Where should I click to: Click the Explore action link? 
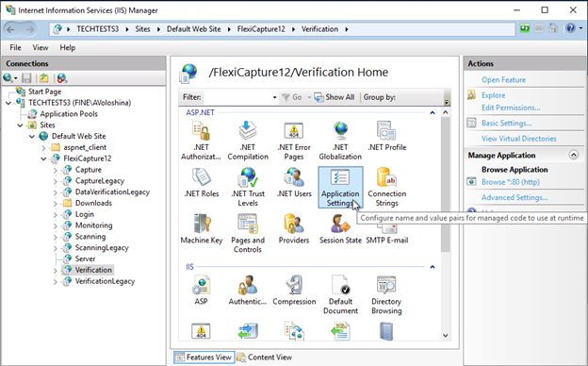tap(493, 95)
